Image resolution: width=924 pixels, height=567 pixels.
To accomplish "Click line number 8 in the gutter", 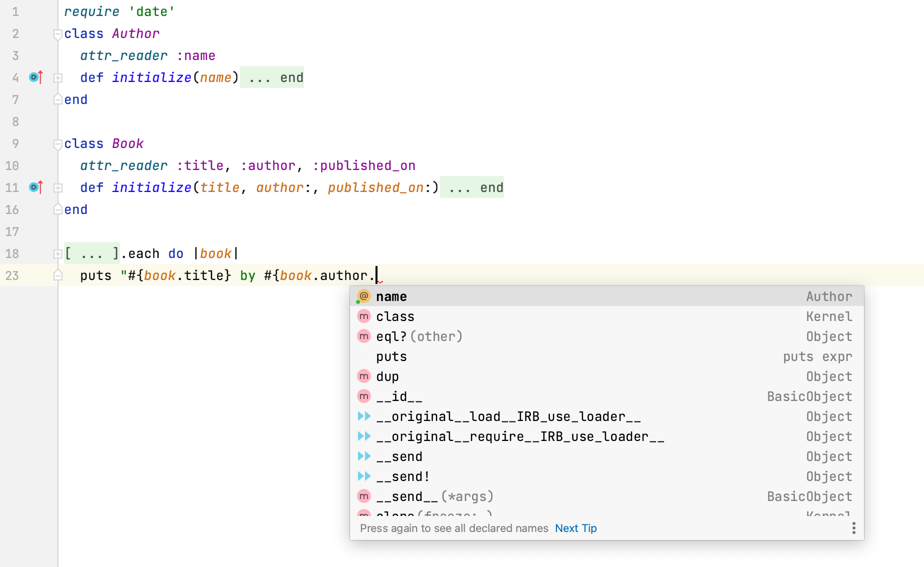I will 15,121.
